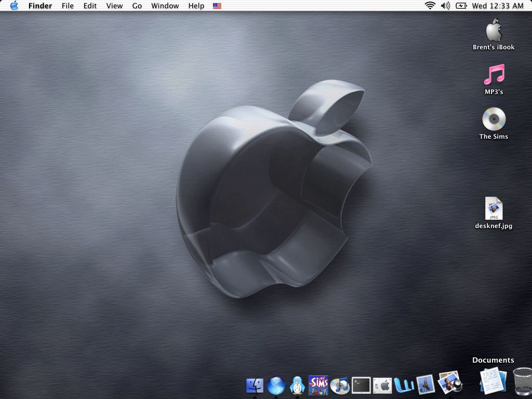Open Mail stamp icon in dock

click(425, 385)
